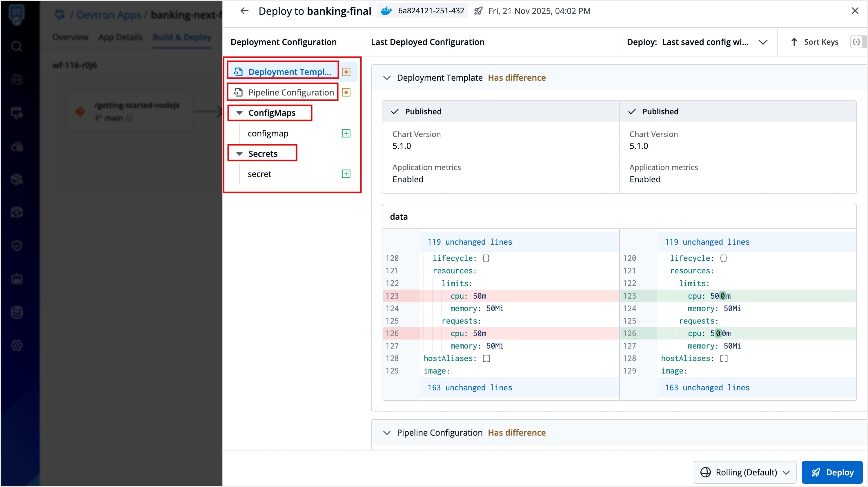
Task: Click the modified indicator beside Pipeline Configuration
Action: click(346, 92)
